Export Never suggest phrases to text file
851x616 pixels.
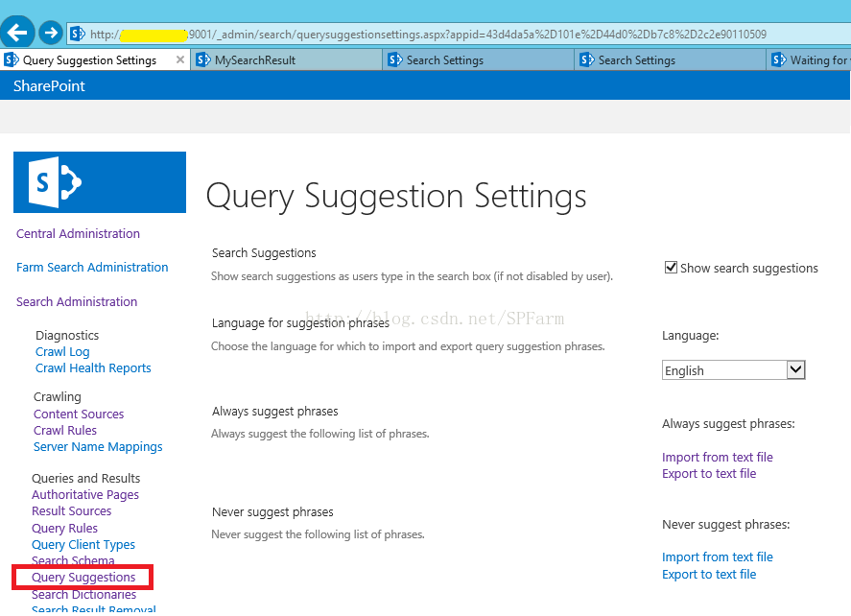(709, 575)
